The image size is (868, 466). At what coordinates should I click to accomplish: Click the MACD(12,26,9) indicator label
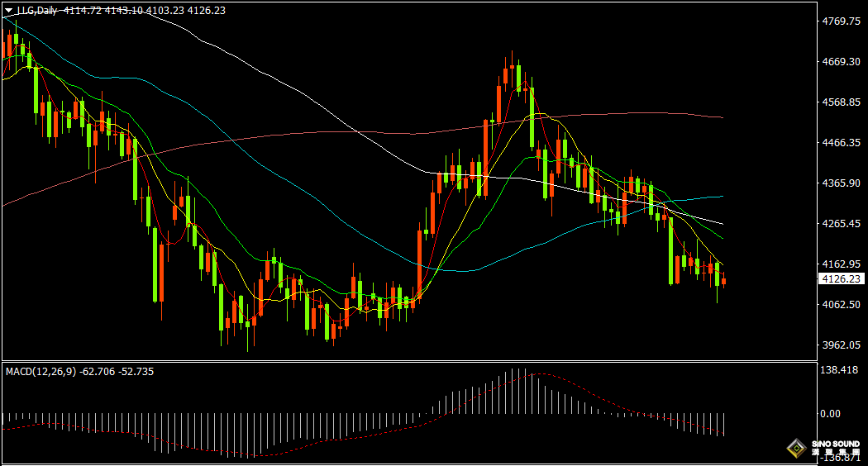tap(41, 372)
